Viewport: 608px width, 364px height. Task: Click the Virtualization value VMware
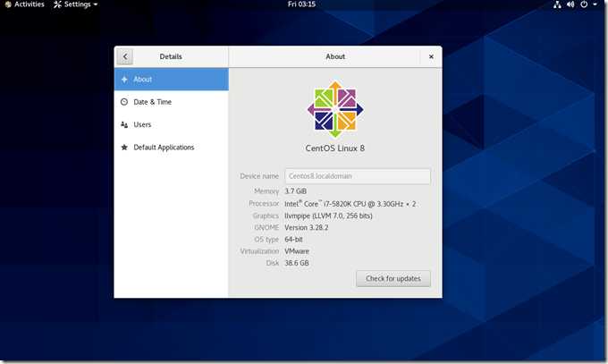(x=297, y=251)
